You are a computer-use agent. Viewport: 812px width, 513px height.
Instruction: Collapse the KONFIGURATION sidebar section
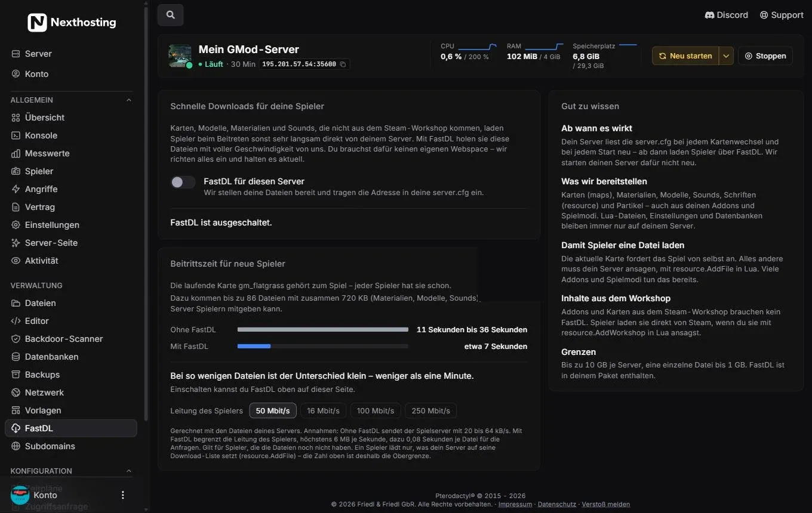(x=129, y=471)
